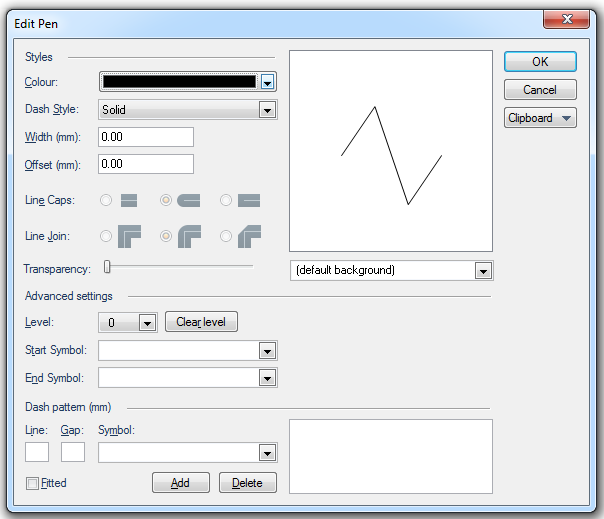Click the square line cap icon
Viewport: 604px width, 519px height.
249,200
